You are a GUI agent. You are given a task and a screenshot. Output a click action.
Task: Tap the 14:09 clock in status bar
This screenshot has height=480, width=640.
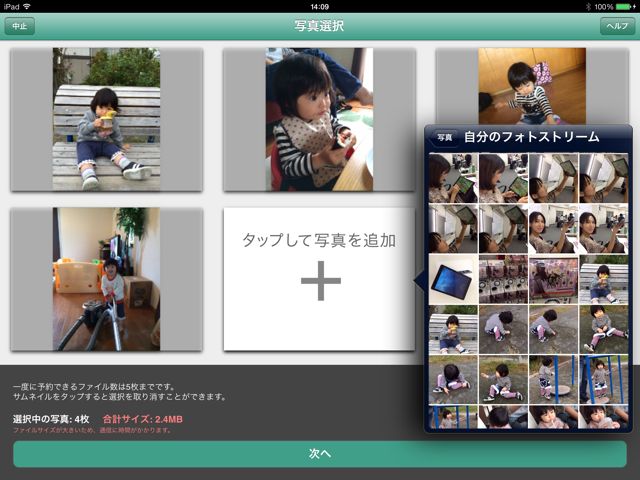(x=320, y=7)
